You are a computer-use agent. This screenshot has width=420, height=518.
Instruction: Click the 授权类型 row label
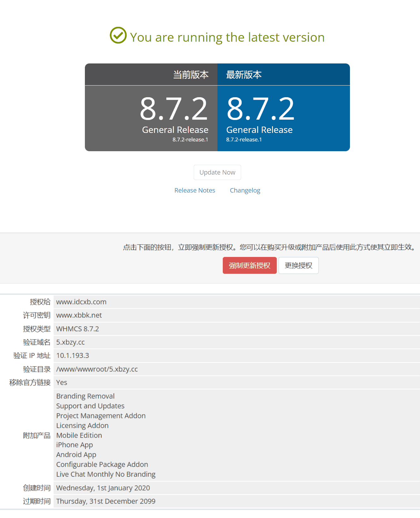coord(37,329)
